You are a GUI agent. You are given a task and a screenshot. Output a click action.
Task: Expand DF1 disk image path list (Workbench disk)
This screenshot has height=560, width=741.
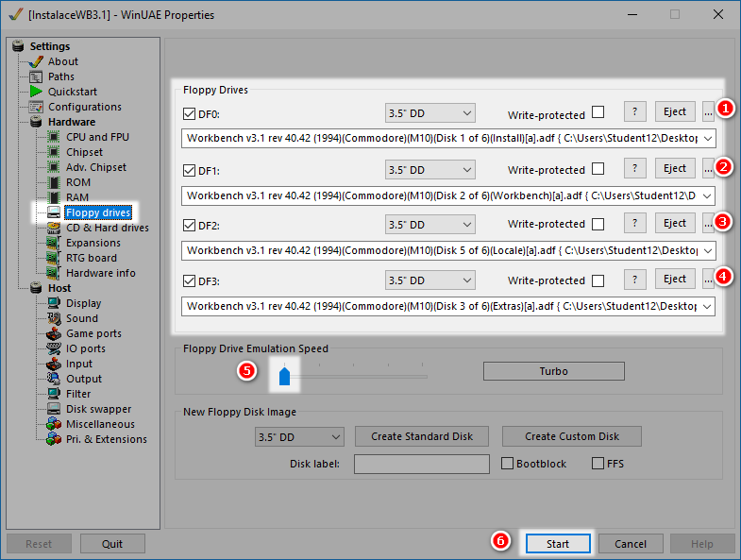707,195
